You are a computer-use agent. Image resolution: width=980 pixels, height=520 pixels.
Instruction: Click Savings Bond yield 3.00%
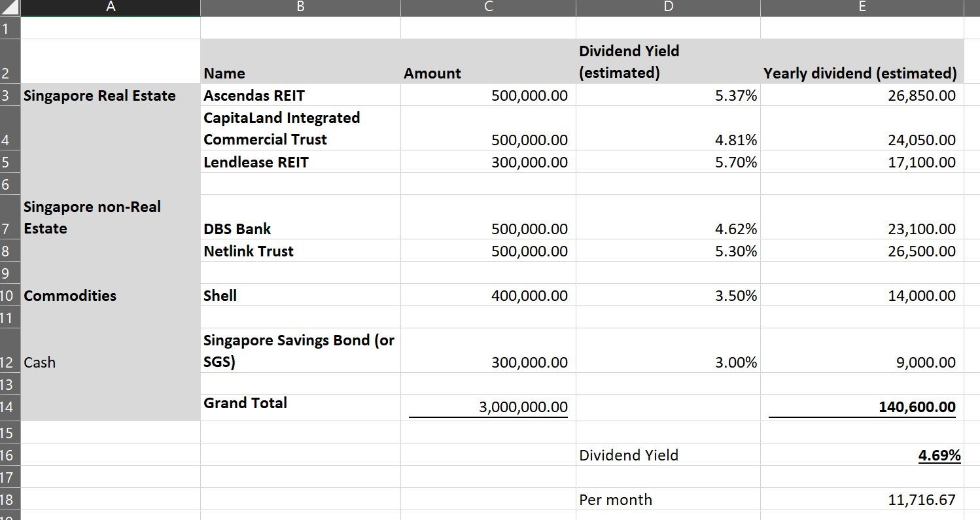click(x=668, y=351)
